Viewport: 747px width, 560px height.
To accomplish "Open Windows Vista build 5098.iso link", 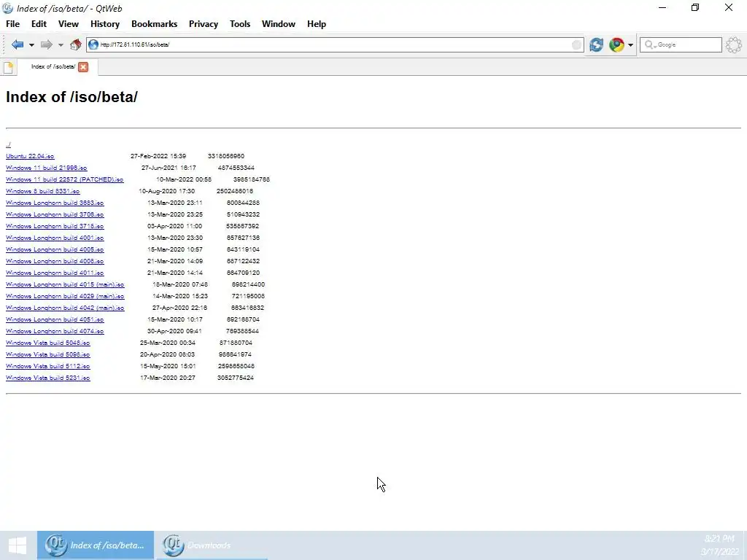I will 47,354.
